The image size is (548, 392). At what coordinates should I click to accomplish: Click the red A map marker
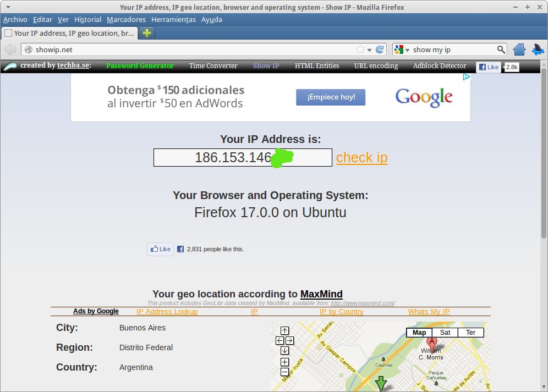(x=432, y=344)
